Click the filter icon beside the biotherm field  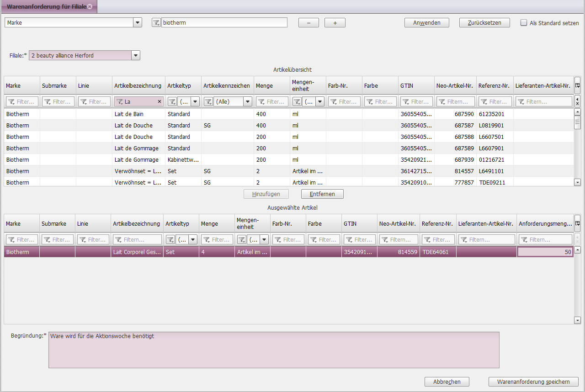[156, 22]
